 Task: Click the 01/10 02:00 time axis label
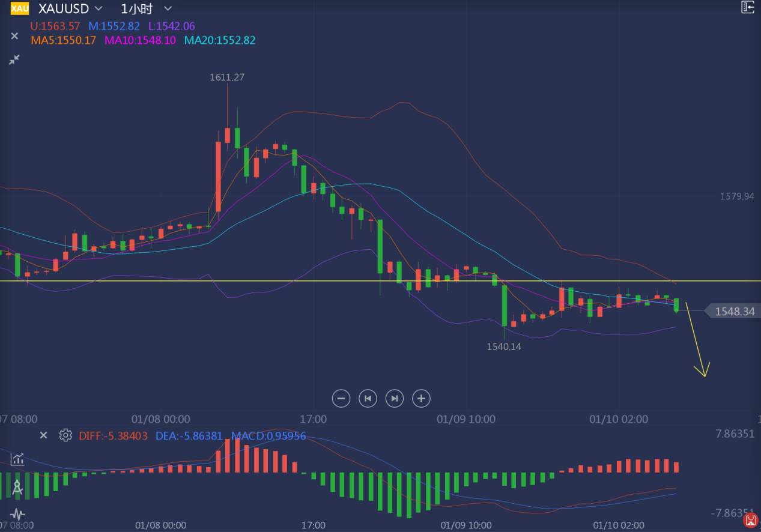[619, 419]
